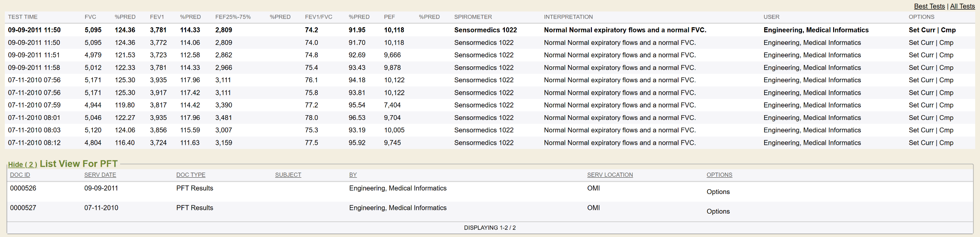980x237 pixels.
Task: Open the All Tests link
Action: (x=962, y=6)
